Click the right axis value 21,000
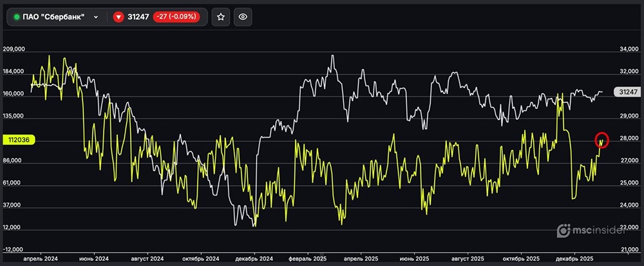 tap(629, 250)
